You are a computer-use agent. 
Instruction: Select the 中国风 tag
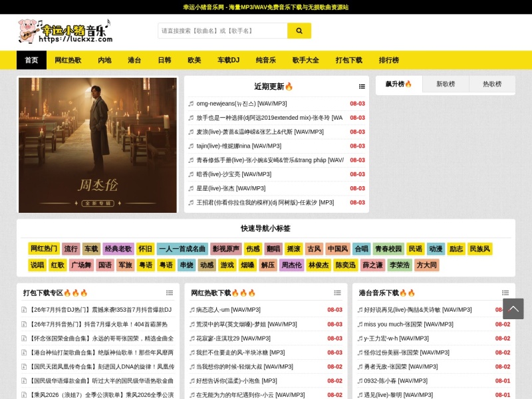point(338,249)
